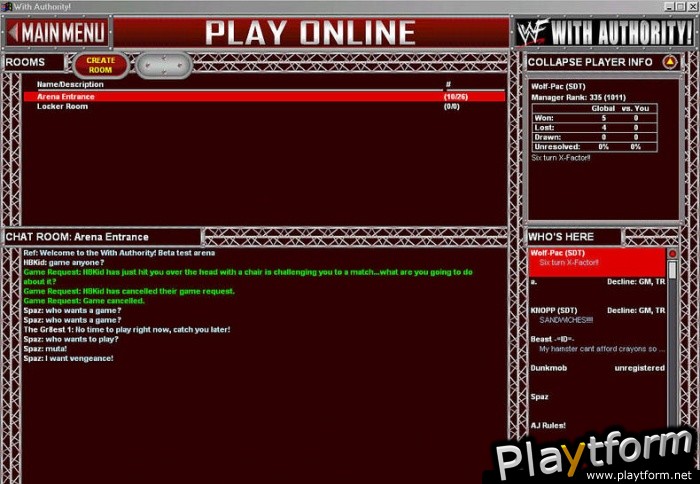This screenshot has width=700, height=484.
Task: Click the red scroll-up button in Who's Here
Action: 672,254
